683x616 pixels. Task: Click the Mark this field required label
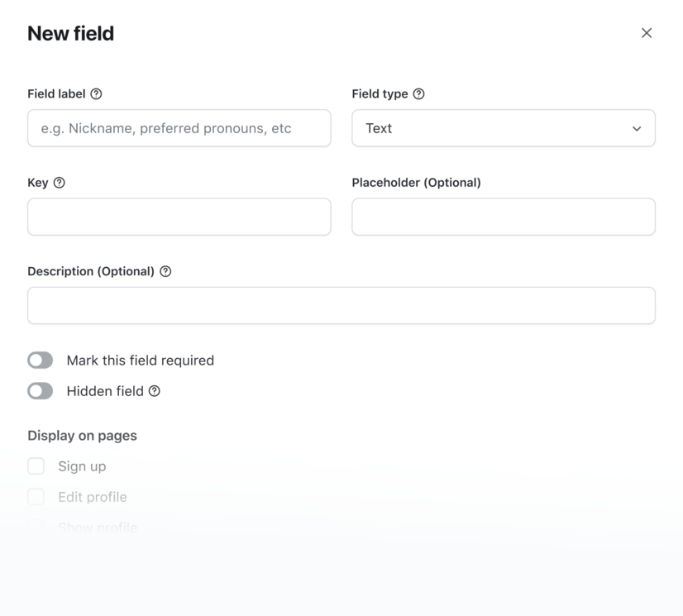[x=141, y=361]
